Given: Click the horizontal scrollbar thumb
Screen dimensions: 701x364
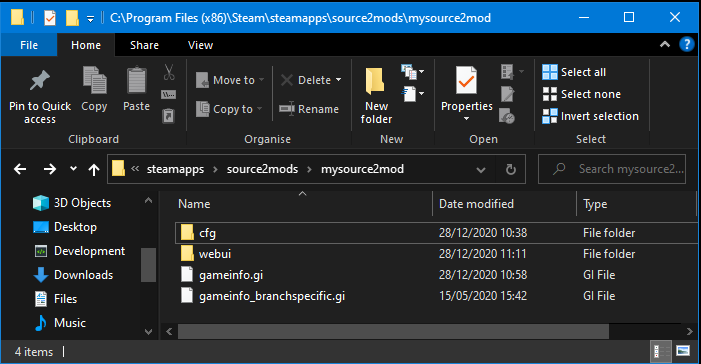Looking at the screenshot, I should coord(393,332).
